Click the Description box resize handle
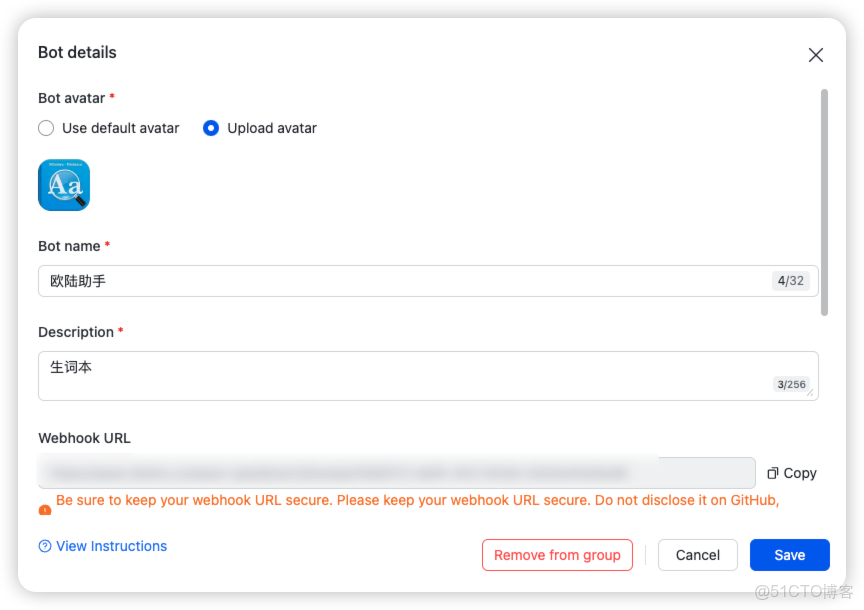Image resolution: width=864 pixels, height=610 pixels. point(811,393)
